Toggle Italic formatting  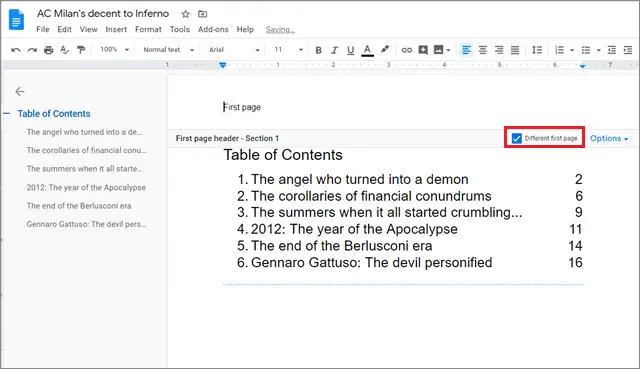tap(334, 50)
